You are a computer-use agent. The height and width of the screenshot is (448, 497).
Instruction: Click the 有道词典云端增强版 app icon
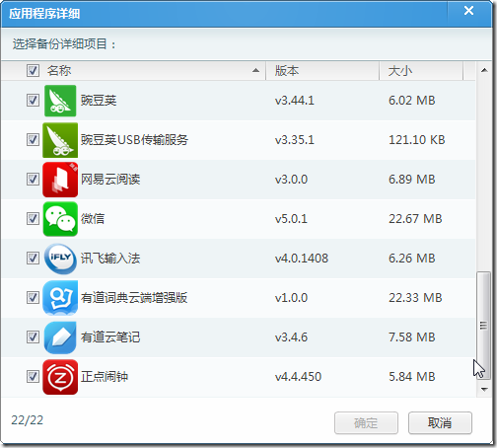(60, 298)
